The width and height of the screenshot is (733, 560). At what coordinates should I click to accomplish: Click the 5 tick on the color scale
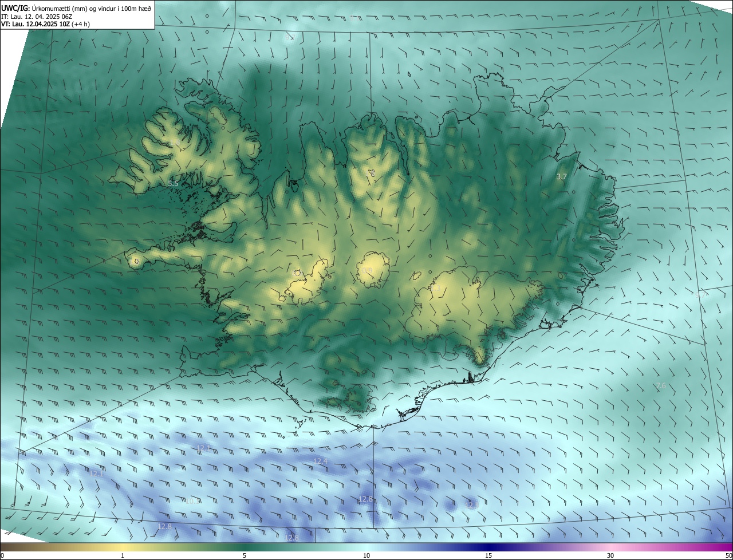tap(245, 555)
